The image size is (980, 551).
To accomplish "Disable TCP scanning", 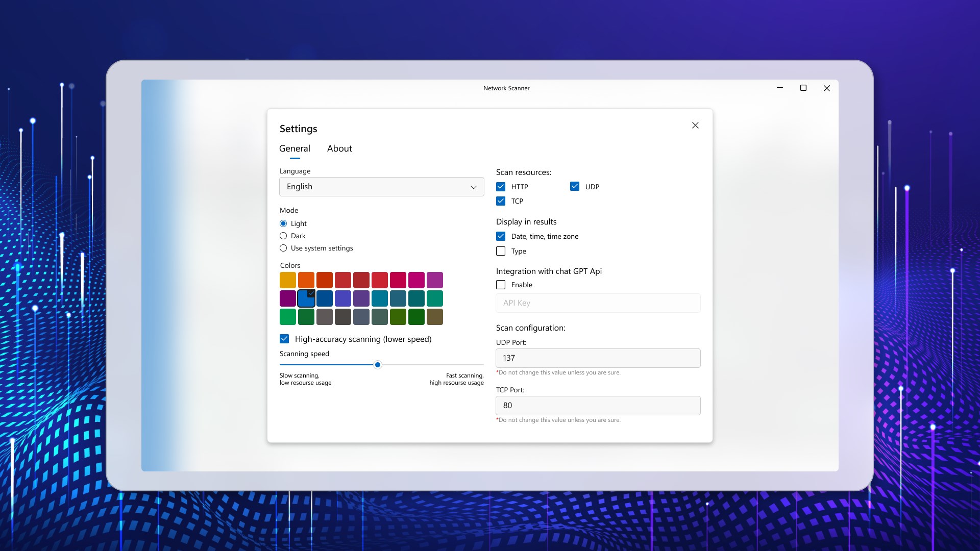I will coord(501,201).
